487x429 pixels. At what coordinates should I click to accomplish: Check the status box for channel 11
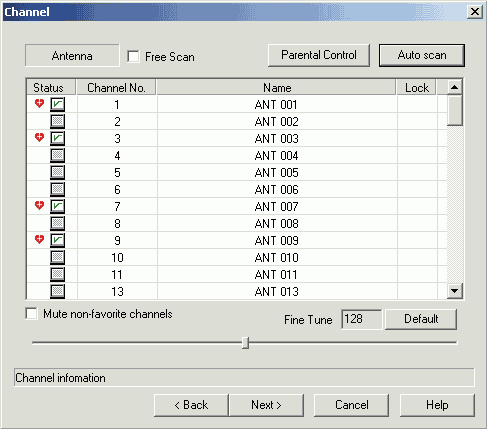[x=58, y=274]
